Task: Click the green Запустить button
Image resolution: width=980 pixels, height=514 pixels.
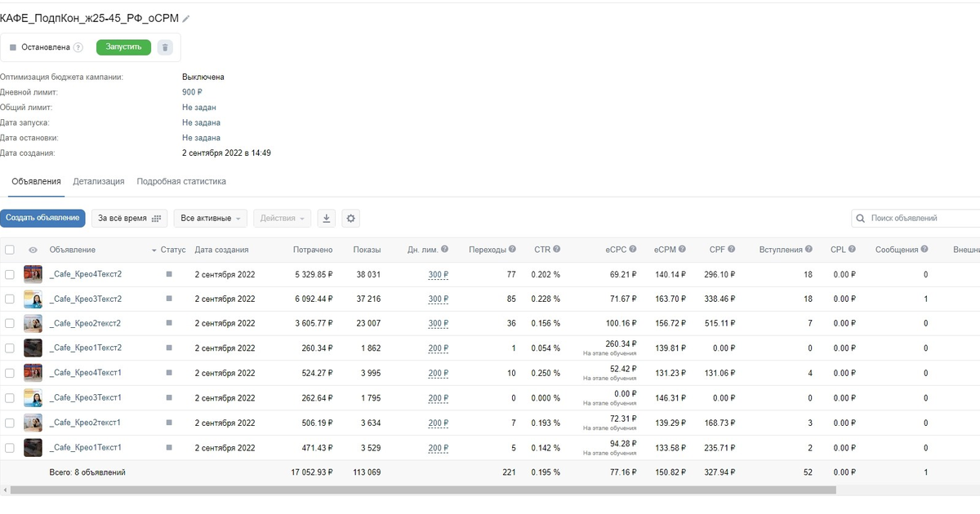Action: click(x=123, y=47)
